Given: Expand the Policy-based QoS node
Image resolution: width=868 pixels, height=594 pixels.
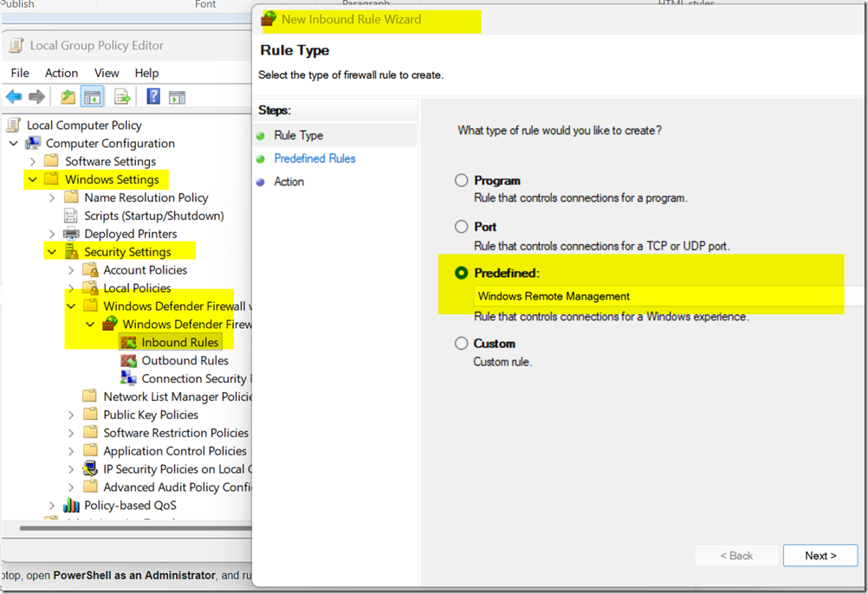Looking at the screenshot, I should 52,505.
